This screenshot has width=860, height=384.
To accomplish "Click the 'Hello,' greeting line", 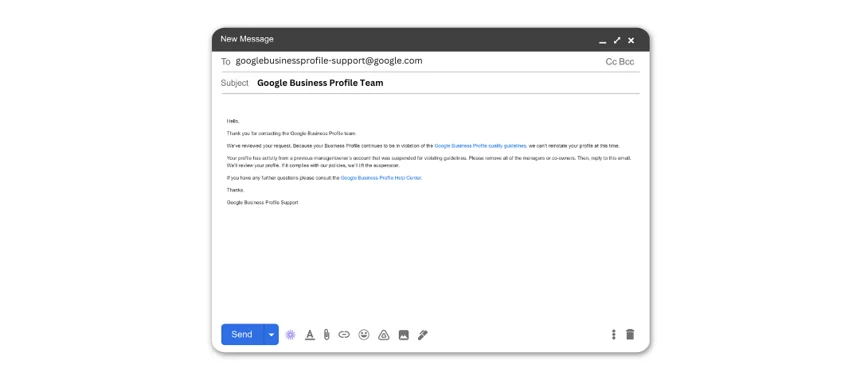I will pyautogui.click(x=233, y=121).
